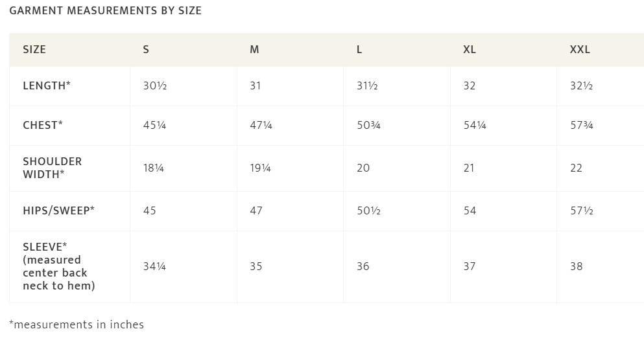Select the M size column header

click(x=254, y=50)
